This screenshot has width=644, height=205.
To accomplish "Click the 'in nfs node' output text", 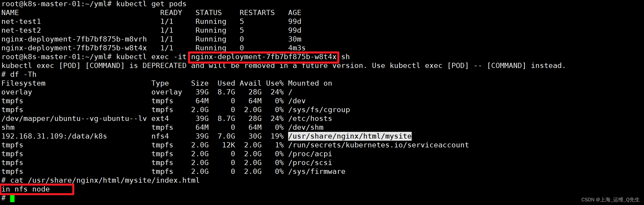I will point(26,189).
